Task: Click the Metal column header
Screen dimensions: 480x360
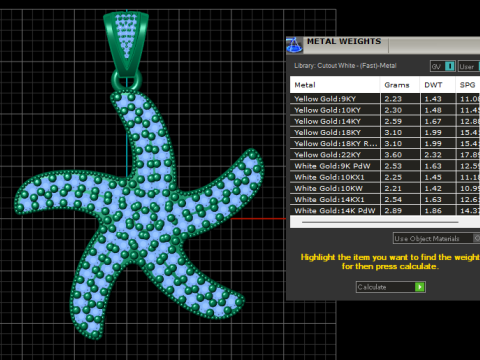Action: (x=335, y=85)
